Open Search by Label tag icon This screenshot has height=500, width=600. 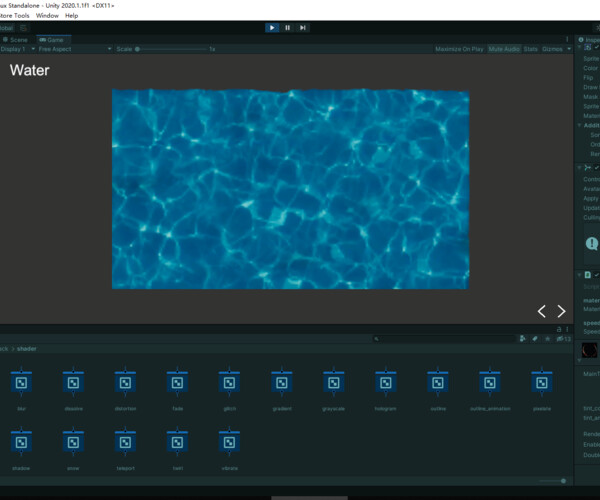coord(535,339)
